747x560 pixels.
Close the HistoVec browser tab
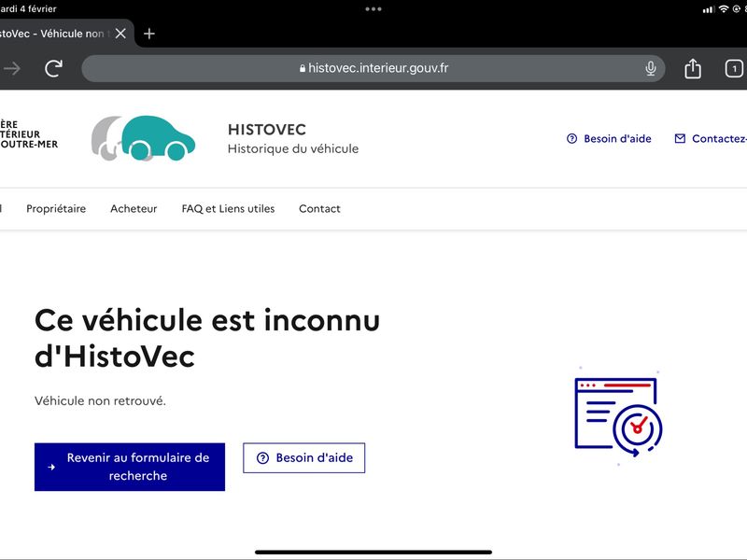coord(120,34)
